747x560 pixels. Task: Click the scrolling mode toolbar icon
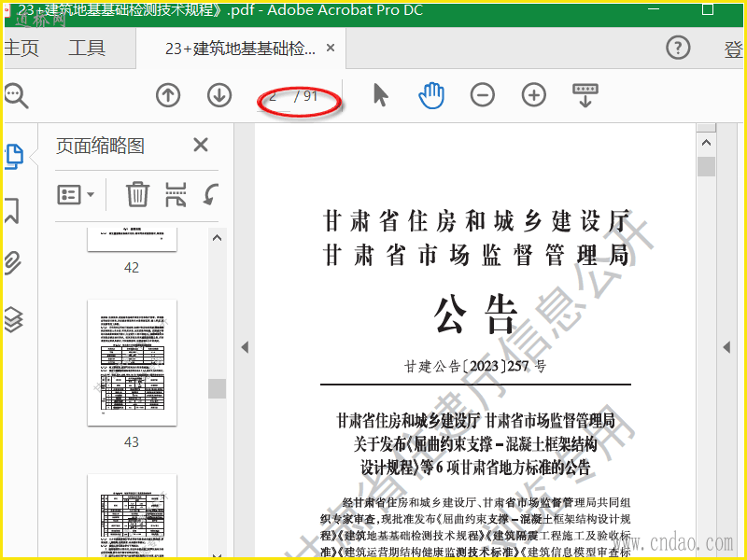pos(585,95)
